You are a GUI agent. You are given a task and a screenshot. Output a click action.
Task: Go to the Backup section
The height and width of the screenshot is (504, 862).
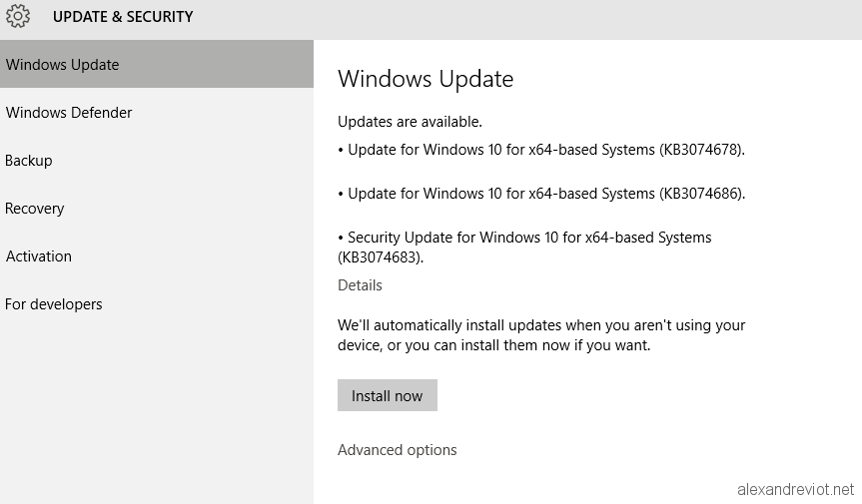pos(157,161)
